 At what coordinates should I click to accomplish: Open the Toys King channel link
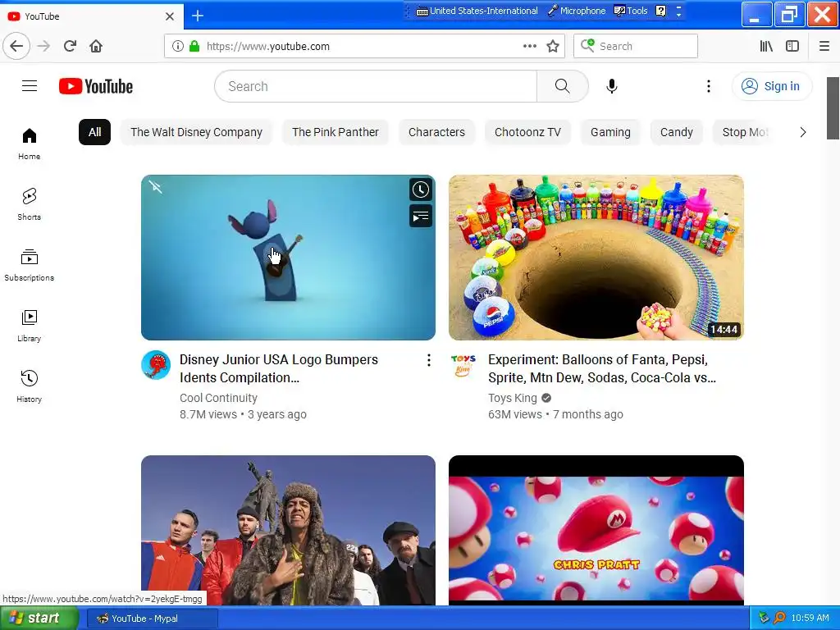pos(512,398)
